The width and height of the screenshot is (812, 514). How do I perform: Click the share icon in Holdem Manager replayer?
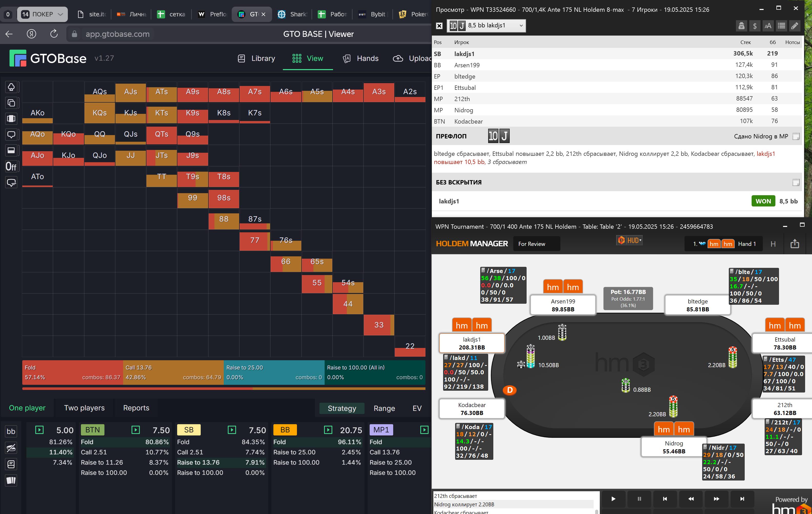tap(795, 244)
